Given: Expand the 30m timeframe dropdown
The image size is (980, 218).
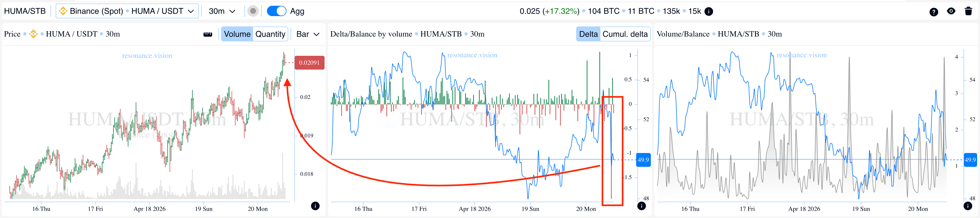Looking at the screenshot, I should click(x=222, y=12).
